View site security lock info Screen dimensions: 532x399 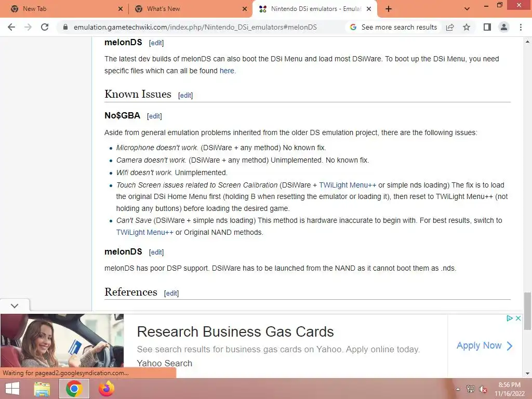[65, 27]
